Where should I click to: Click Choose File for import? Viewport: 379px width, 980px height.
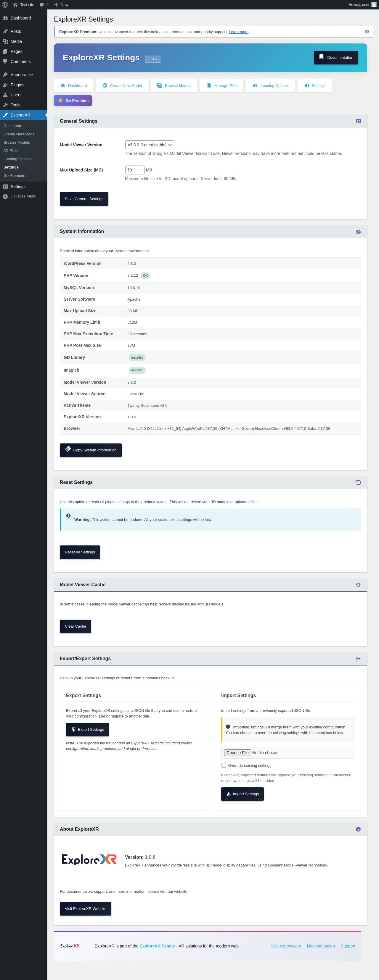(237, 752)
